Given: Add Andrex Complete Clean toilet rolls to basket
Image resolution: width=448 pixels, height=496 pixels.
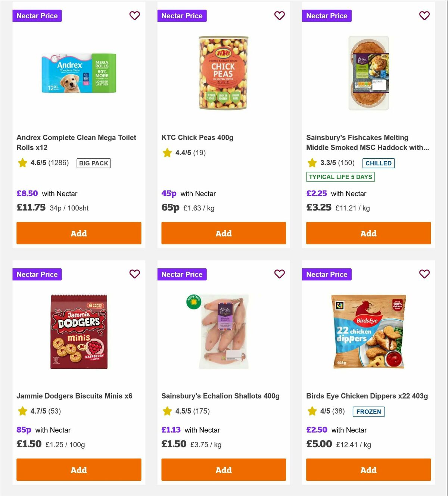Looking at the screenshot, I should (x=78, y=233).
